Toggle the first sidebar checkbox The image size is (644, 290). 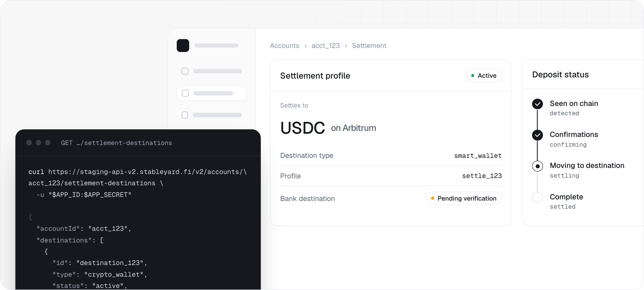point(185,71)
